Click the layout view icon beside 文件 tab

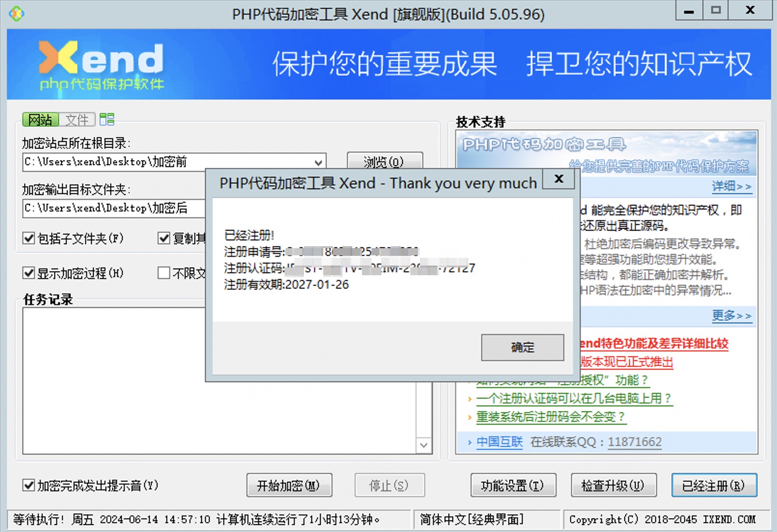point(107,119)
